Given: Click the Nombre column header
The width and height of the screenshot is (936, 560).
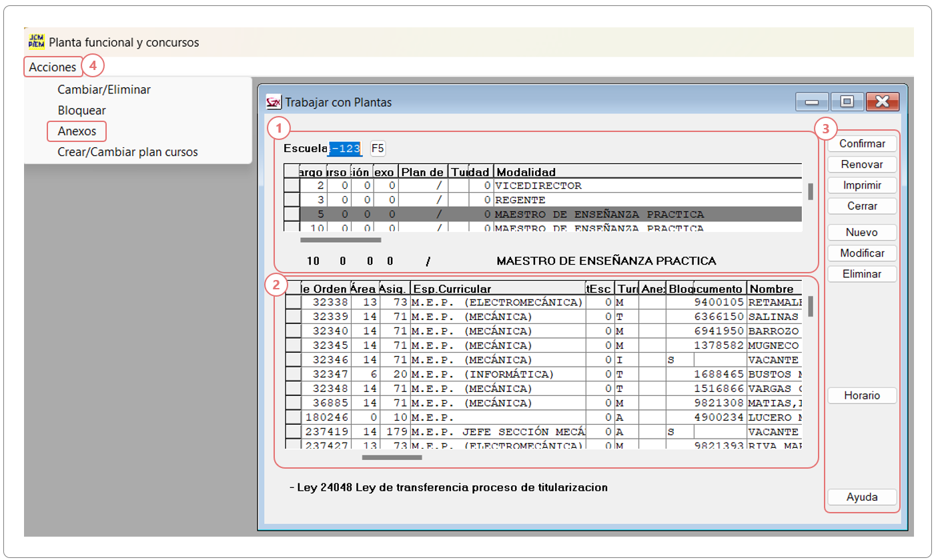Looking at the screenshot, I should coord(774,289).
